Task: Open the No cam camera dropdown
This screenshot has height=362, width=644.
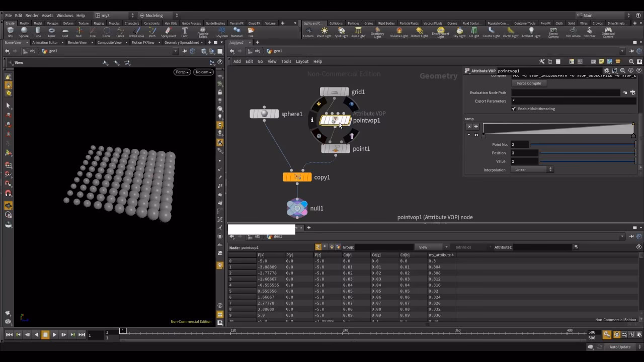Action: 203,72
